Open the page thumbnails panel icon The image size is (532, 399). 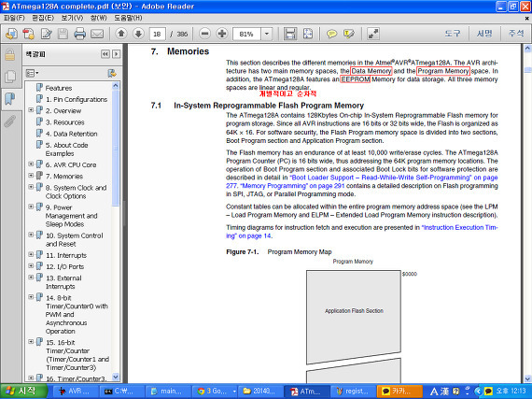(10, 77)
